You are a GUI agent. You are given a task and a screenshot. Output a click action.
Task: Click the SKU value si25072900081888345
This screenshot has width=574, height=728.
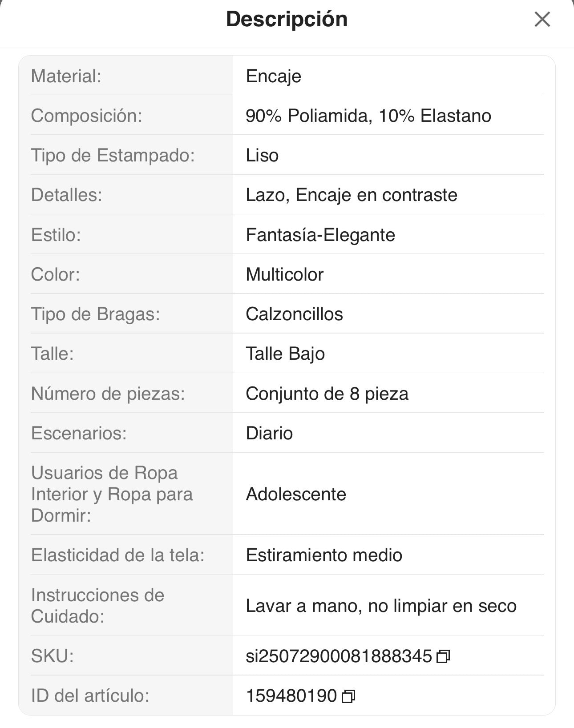click(x=339, y=656)
